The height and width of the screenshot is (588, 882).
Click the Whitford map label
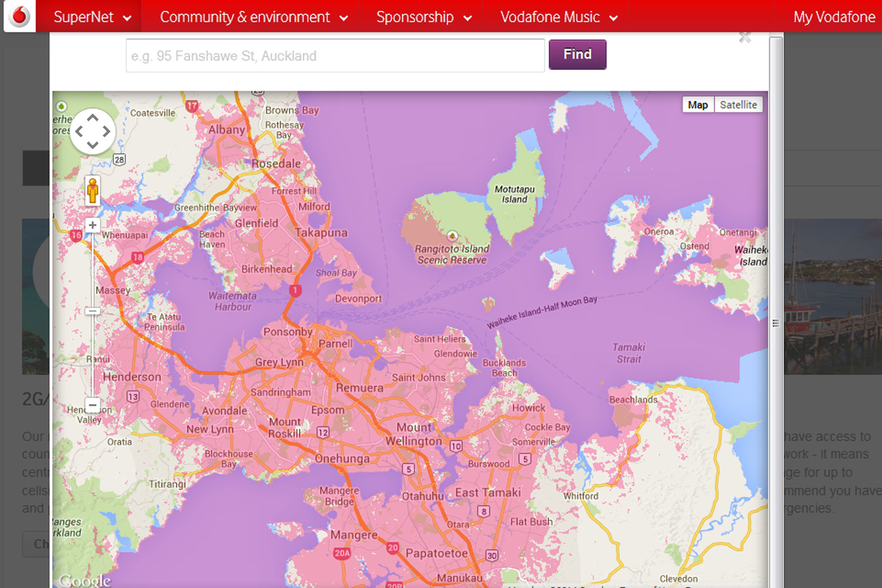pyautogui.click(x=580, y=496)
